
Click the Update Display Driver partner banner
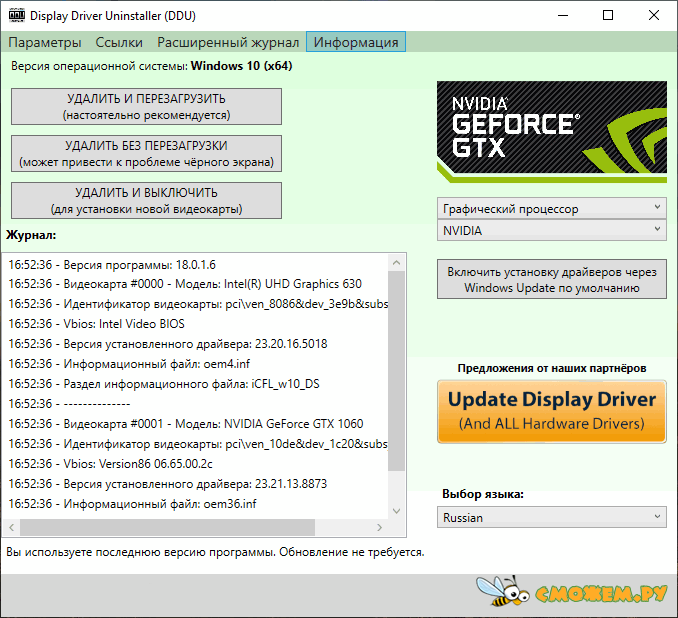[552, 411]
